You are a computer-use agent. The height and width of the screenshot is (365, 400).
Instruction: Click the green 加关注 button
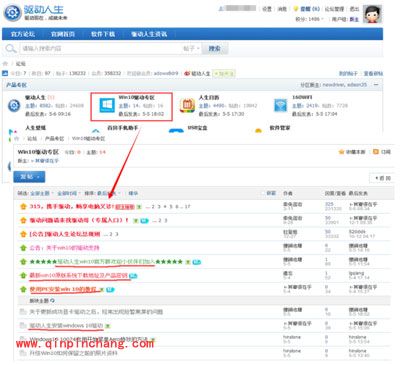pos(224,73)
